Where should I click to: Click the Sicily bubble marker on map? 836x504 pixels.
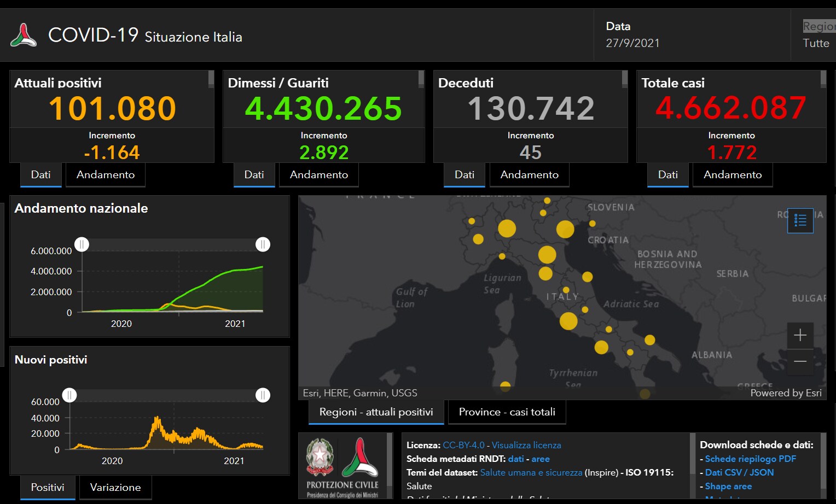[645, 393]
